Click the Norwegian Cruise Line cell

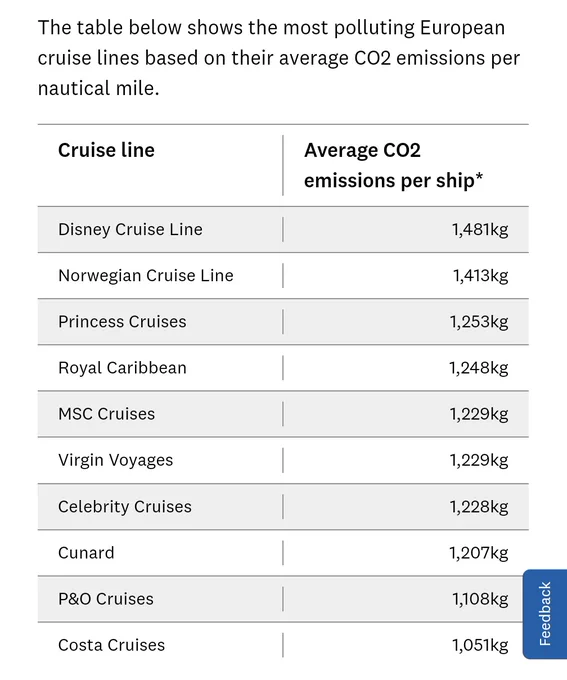(146, 275)
